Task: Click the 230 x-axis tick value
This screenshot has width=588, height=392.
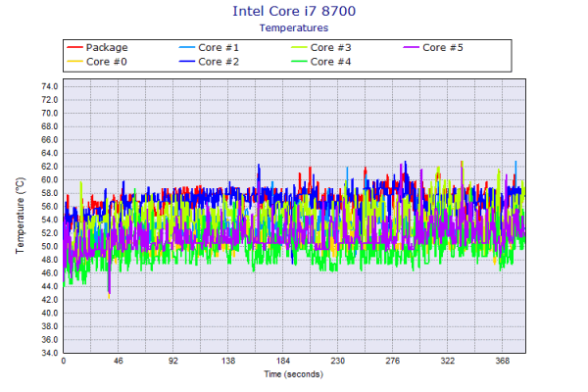Action: click(x=337, y=361)
